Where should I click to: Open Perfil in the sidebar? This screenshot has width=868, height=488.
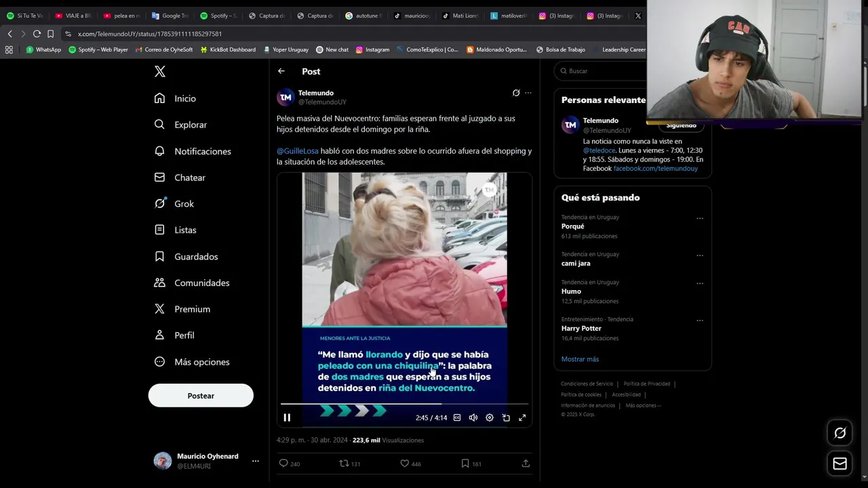(174, 335)
